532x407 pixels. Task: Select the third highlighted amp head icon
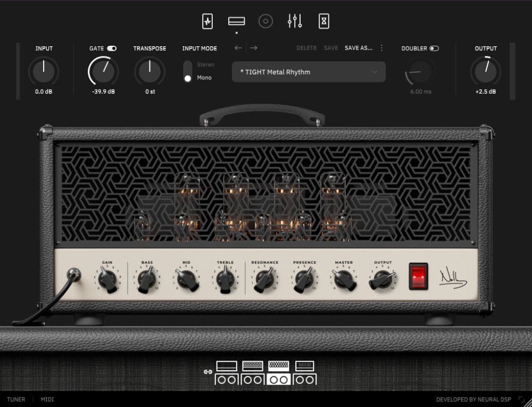(x=279, y=366)
